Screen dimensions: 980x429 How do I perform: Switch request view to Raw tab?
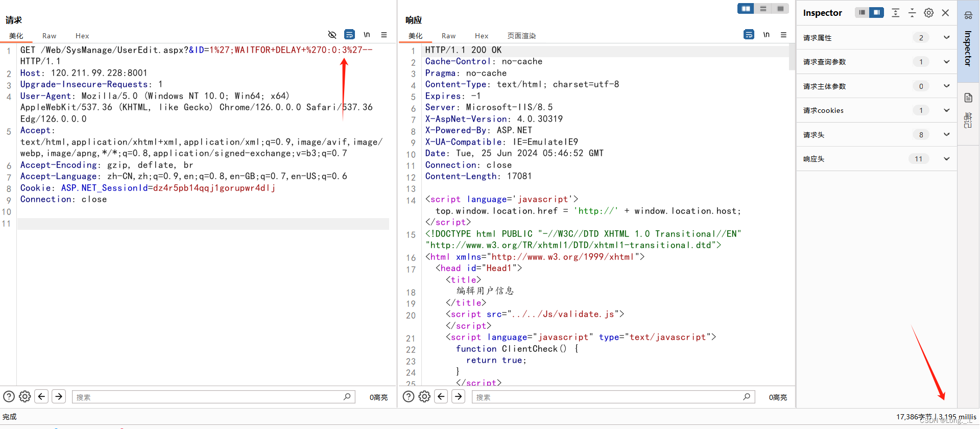pyautogui.click(x=50, y=36)
